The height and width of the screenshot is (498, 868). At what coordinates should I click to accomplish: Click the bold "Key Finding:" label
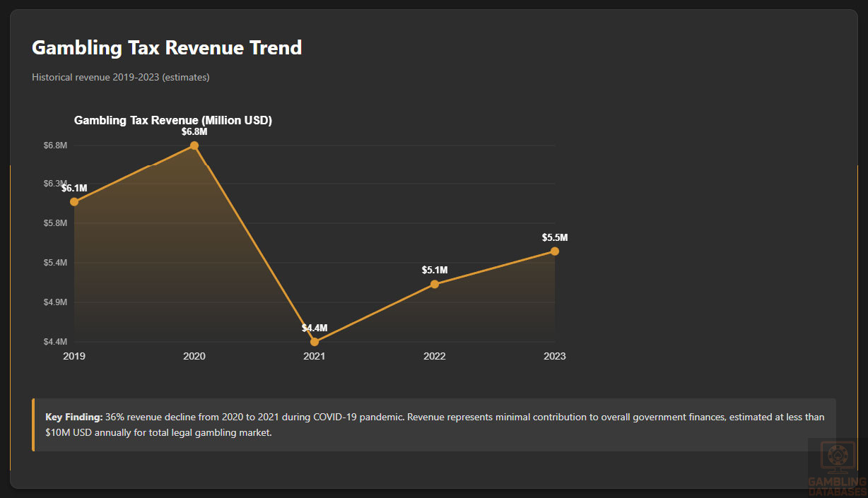click(x=74, y=417)
